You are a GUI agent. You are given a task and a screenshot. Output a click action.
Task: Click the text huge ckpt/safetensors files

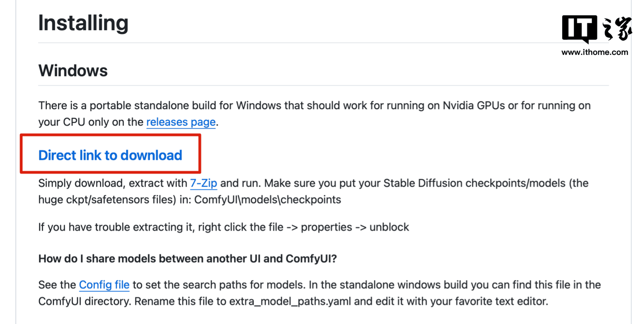(106, 199)
